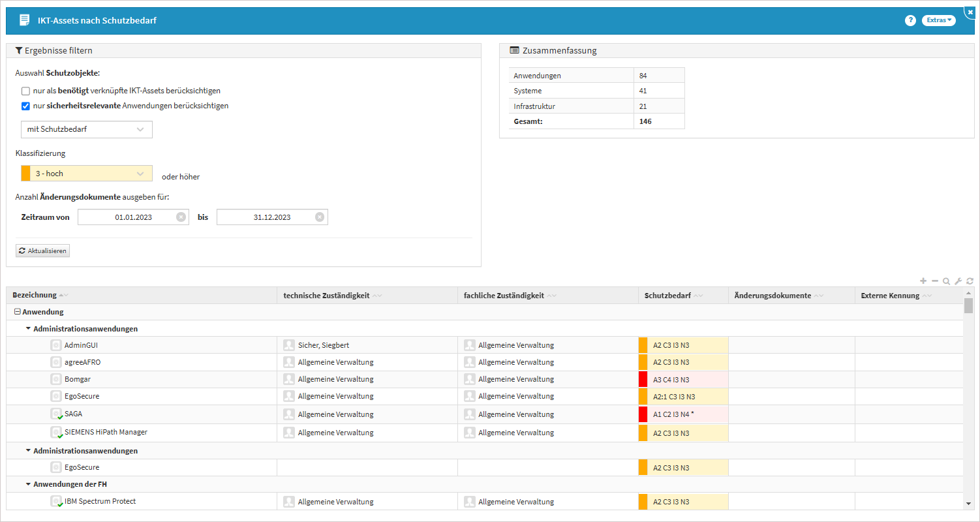Click the table scrollbar up arrow
Screen dimensions: 980x522
pyautogui.click(x=968, y=293)
